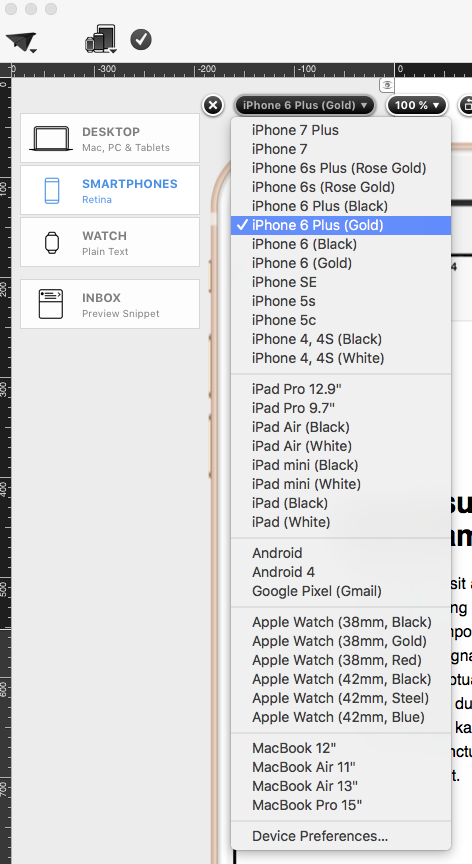Open the Inbox preview snippet panel

click(110, 304)
